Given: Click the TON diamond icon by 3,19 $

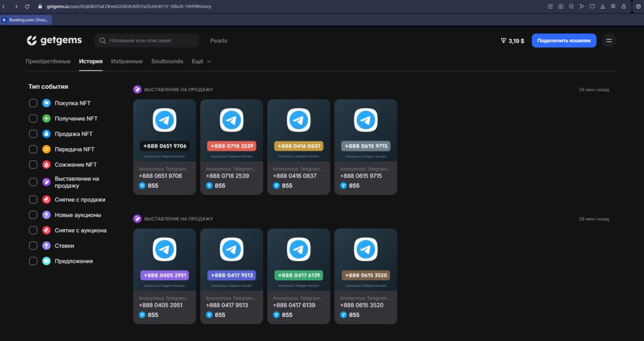Looking at the screenshot, I should click(x=503, y=41).
